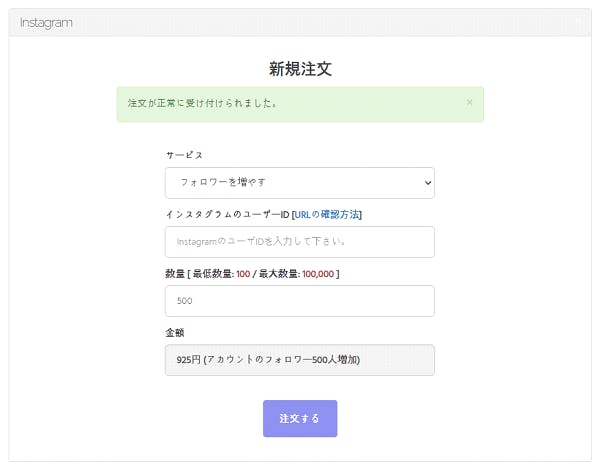
Task: Click the maximum quantity value 100,000
Action: pos(318,273)
